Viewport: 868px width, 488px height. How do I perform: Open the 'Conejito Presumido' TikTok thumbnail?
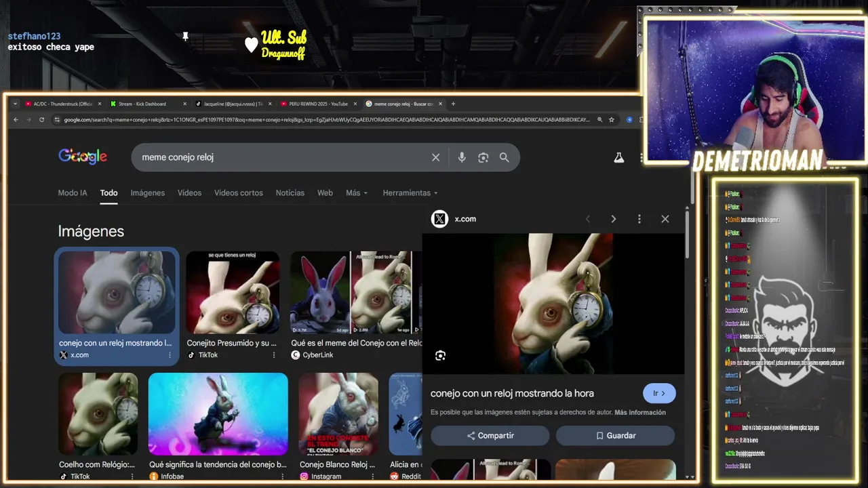point(233,293)
